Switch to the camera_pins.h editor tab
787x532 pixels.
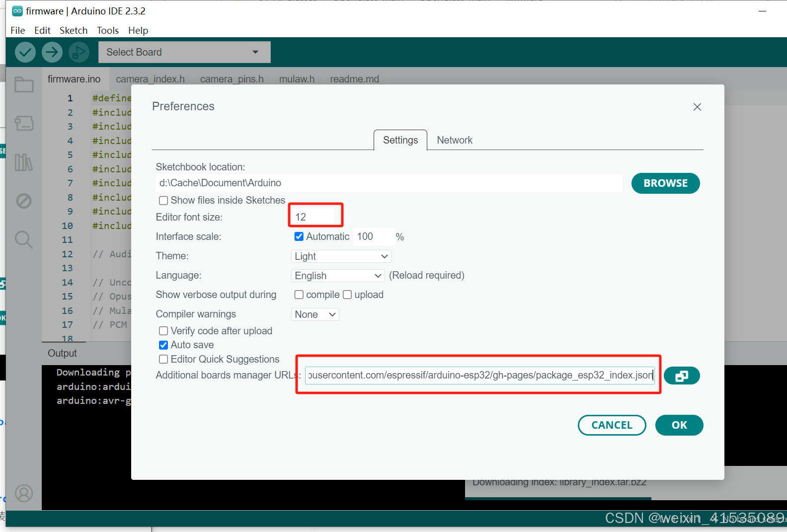click(232, 79)
